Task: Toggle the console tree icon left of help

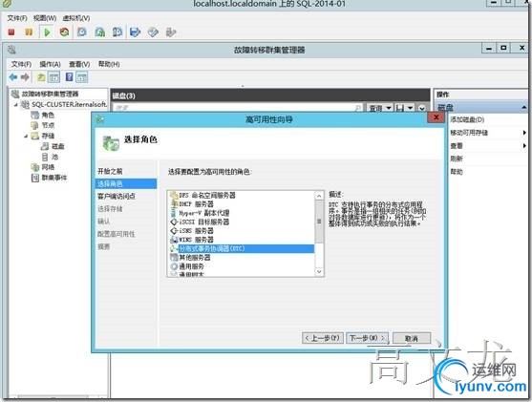Action: click(54, 77)
